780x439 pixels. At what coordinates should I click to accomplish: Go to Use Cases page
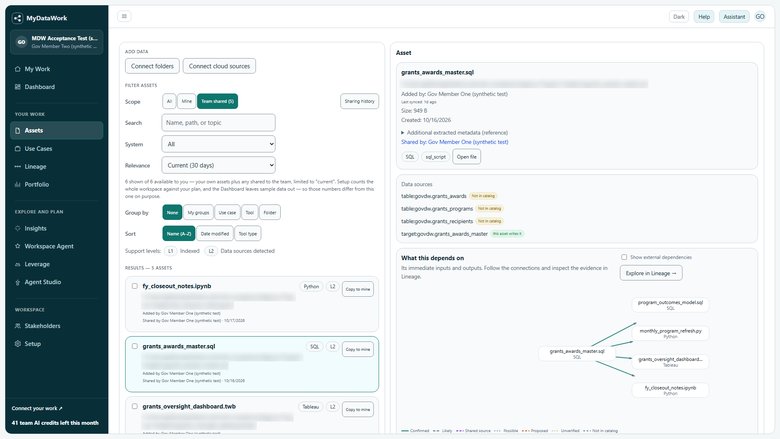point(56,149)
